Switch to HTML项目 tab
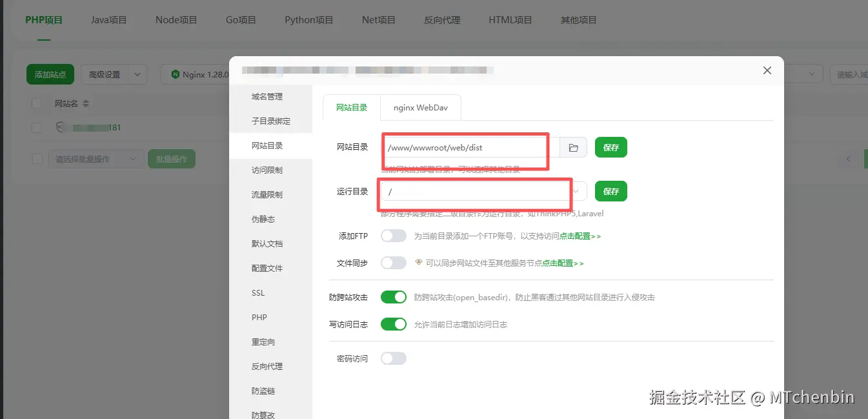Viewport: 868px width, 419px height. coord(510,20)
